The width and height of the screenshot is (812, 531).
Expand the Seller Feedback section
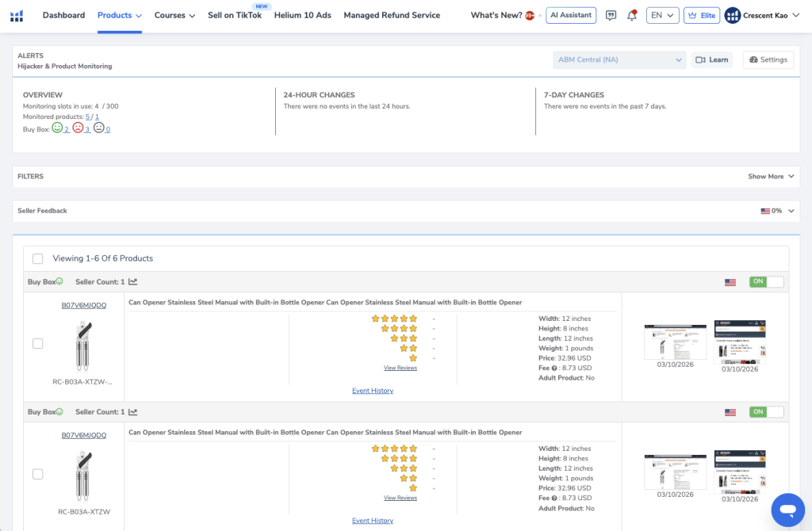[x=791, y=211]
